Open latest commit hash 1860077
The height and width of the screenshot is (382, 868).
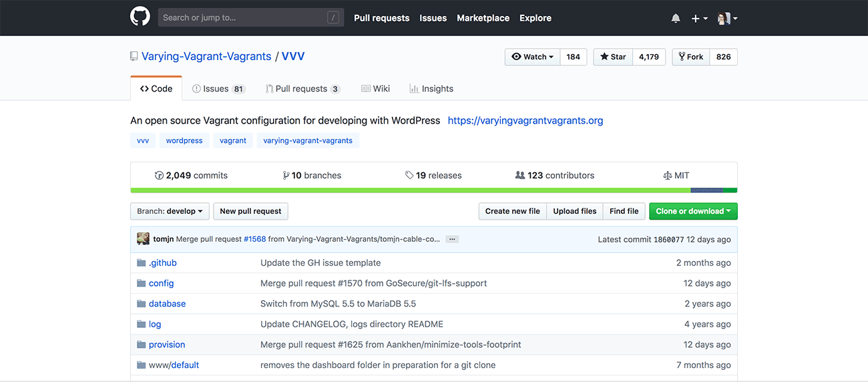(x=668, y=239)
